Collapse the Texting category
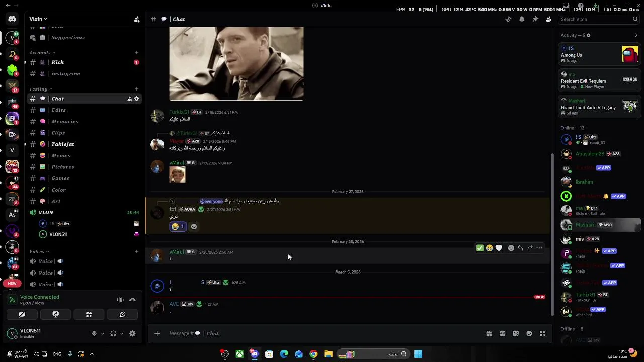The width and height of the screenshot is (644, 362). [41, 89]
